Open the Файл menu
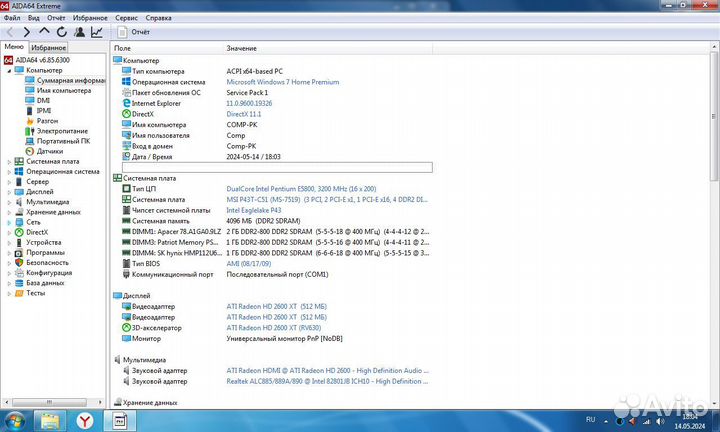720x432 pixels. (x=12, y=18)
